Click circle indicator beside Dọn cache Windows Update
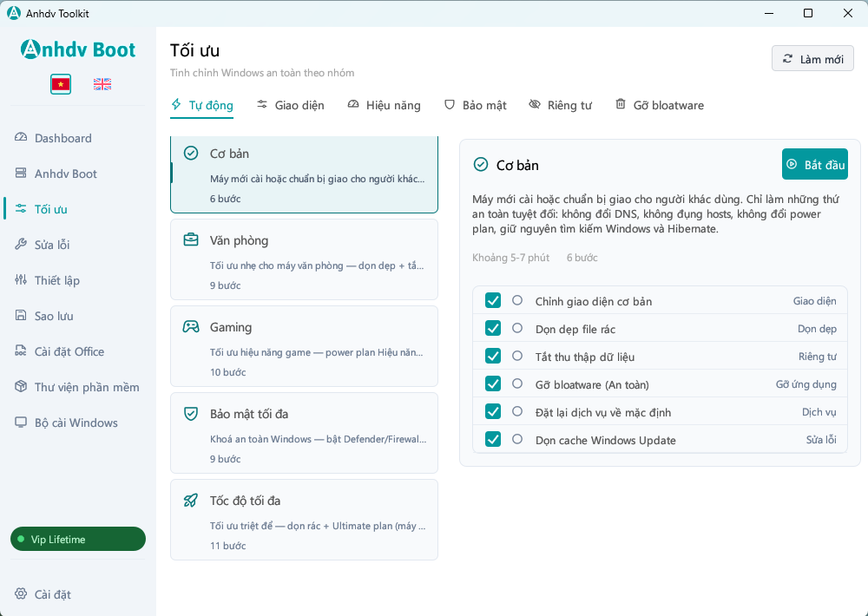Viewport: 868px width, 616px height. pyautogui.click(x=517, y=438)
